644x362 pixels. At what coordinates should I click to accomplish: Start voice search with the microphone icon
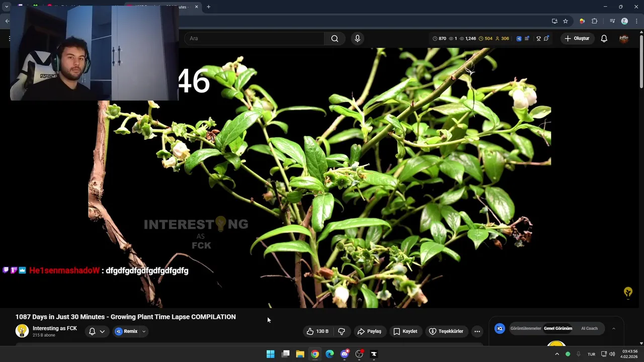point(357,39)
